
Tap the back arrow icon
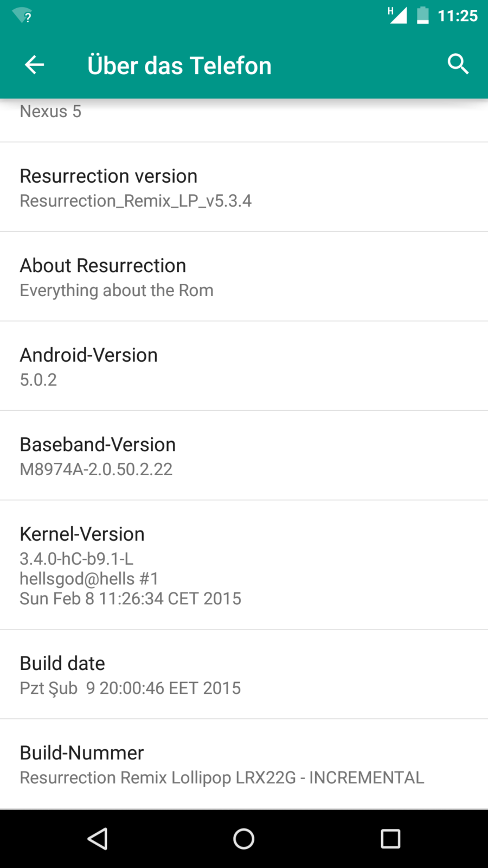[34, 65]
